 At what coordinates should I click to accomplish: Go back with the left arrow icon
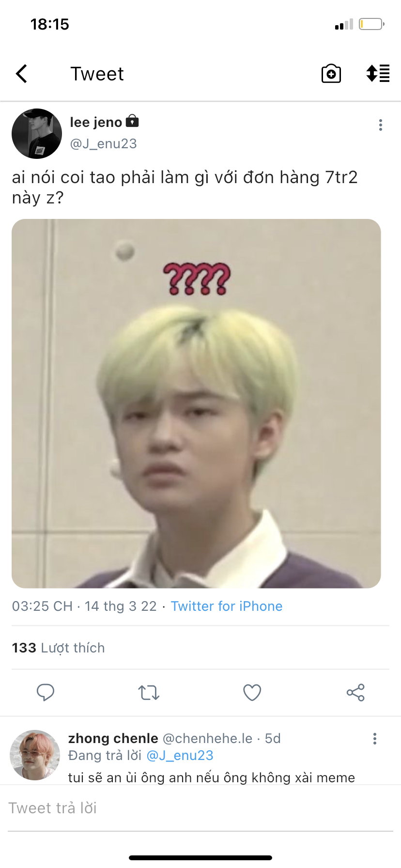click(x=22, y=74)
